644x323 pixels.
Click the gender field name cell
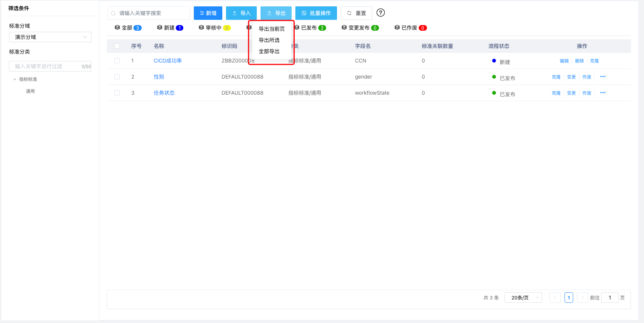(364, 77)
